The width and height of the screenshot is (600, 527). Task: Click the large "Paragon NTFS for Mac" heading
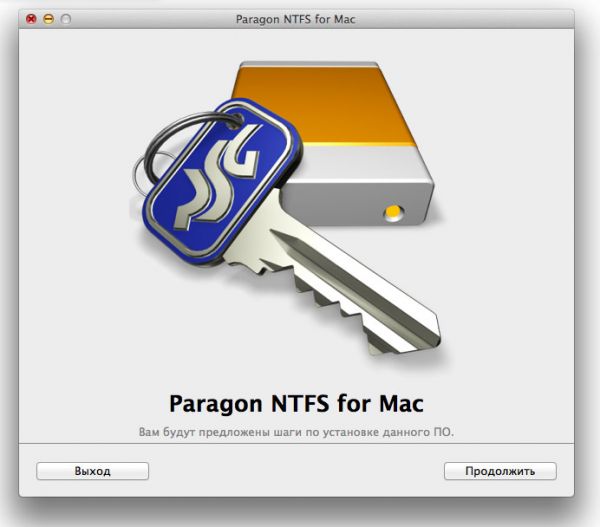(296, 403)
